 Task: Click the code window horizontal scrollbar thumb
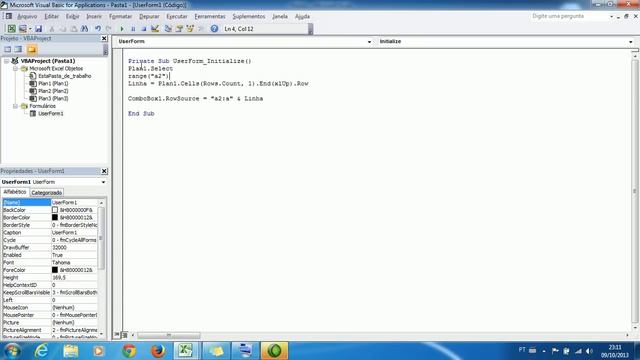pos(168,335)
